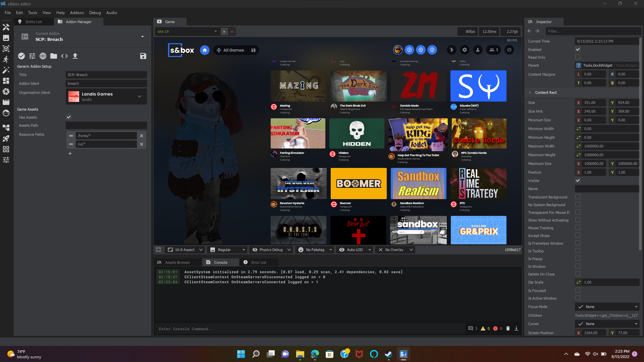This screenshot has width=644, height=362.
Task: Open the addon folder icon
Action: (54, 56)
